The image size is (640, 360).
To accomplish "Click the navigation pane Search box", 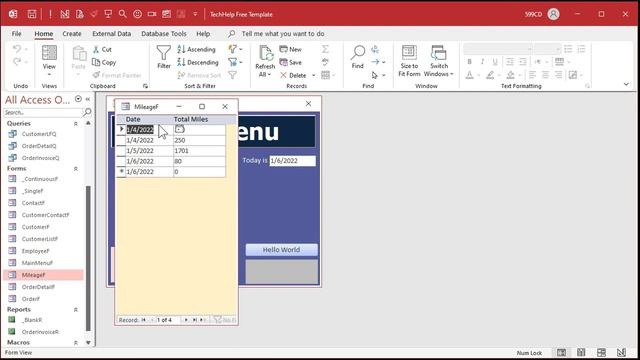I will click(43, 112).
